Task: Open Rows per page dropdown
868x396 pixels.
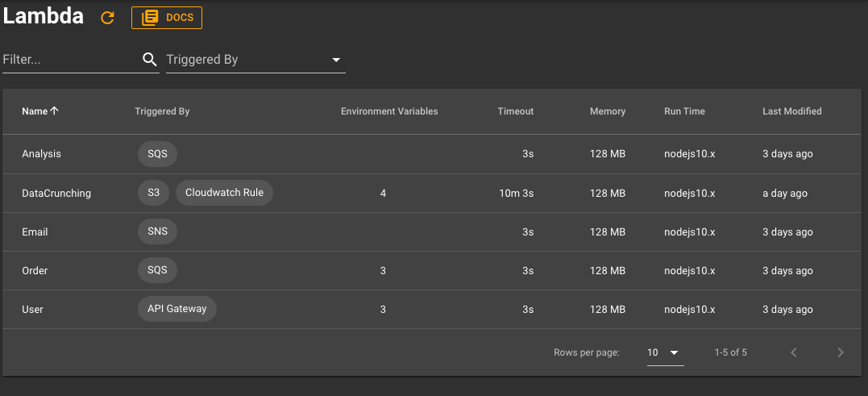Action: pyautogui.click(x=665, y=352)
